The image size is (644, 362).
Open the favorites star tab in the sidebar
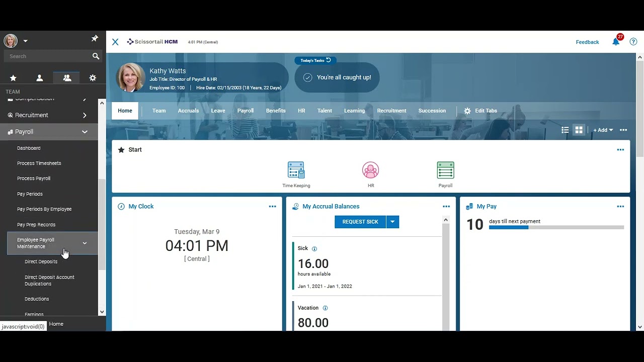(x=13, y=78)
